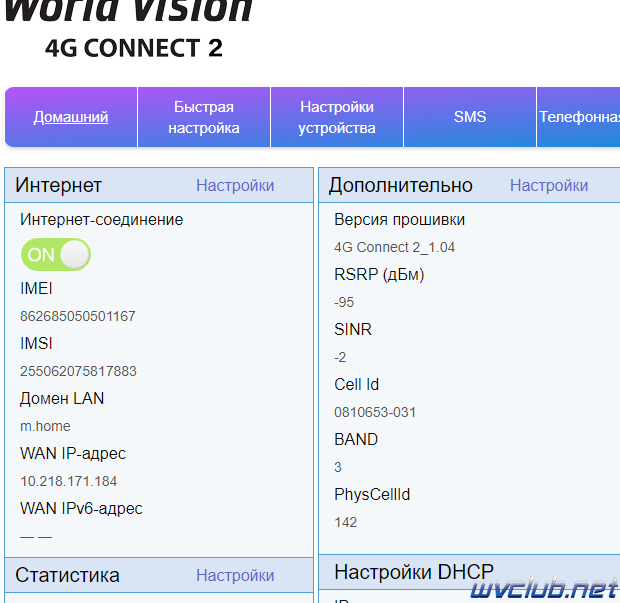Select IMEI value 862685050501167
Viewport: 620px width, 603px height.
click(x=78, y=316)
